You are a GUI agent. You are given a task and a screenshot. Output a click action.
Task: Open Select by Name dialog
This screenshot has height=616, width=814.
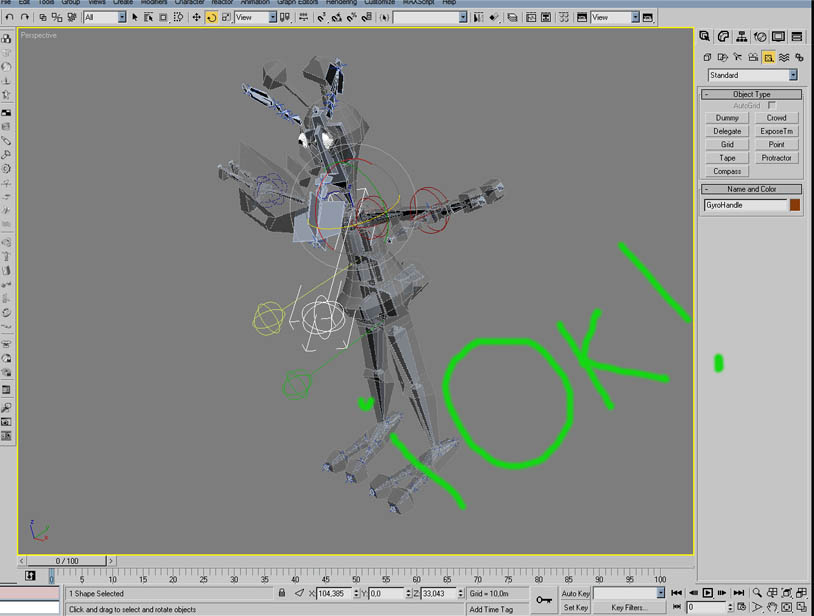[148, 17]
